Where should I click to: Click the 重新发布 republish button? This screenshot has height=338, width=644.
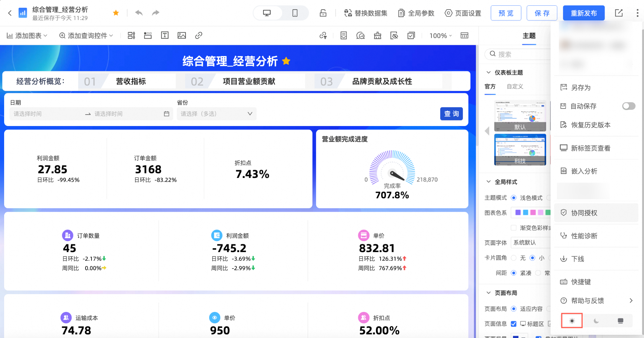point(584,13)
